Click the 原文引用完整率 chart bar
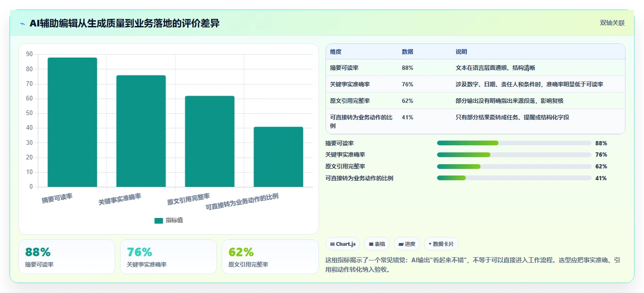 click(210, 142)
